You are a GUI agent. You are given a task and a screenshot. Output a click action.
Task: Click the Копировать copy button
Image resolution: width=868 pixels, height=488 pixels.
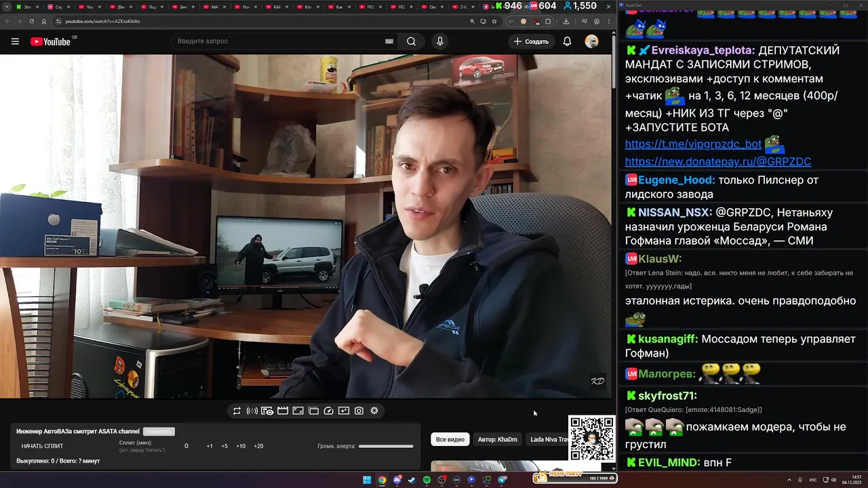click(x=159, y=432)
